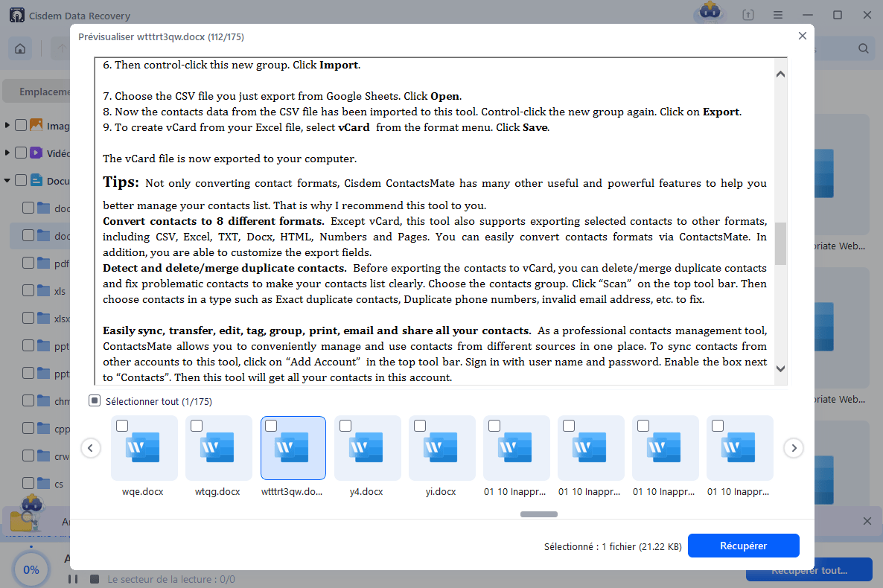Click the preview scroll-up arrow
The height and width of the screenshot is (588, 883).
click(780, 74)
